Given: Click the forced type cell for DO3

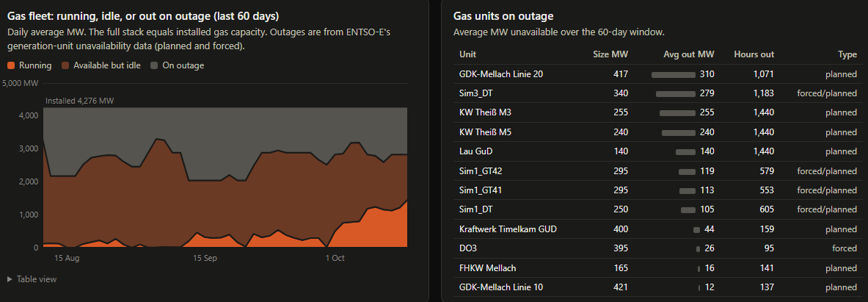Looking at the screenshot, I should point(845,248).
